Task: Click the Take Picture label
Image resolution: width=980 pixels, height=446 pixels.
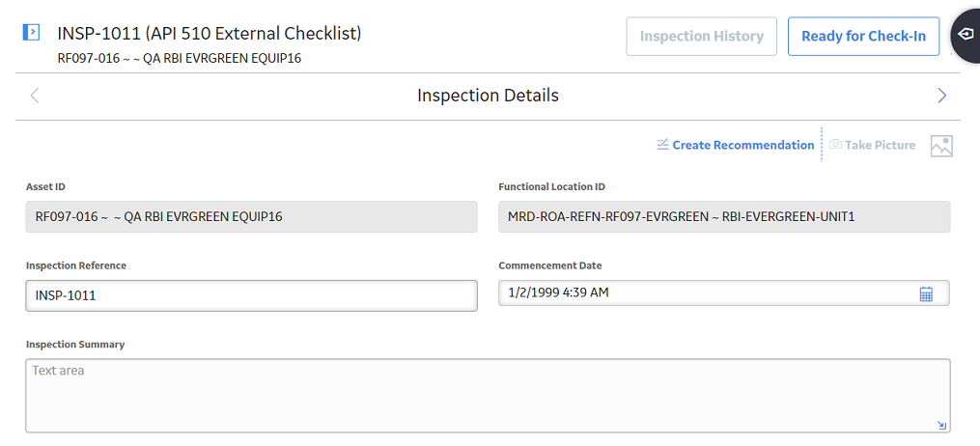Action: point(880,145)
